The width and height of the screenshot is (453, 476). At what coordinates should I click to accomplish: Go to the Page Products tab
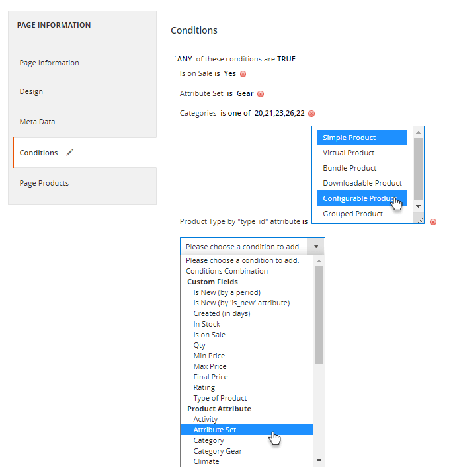[x=44, y=183]
